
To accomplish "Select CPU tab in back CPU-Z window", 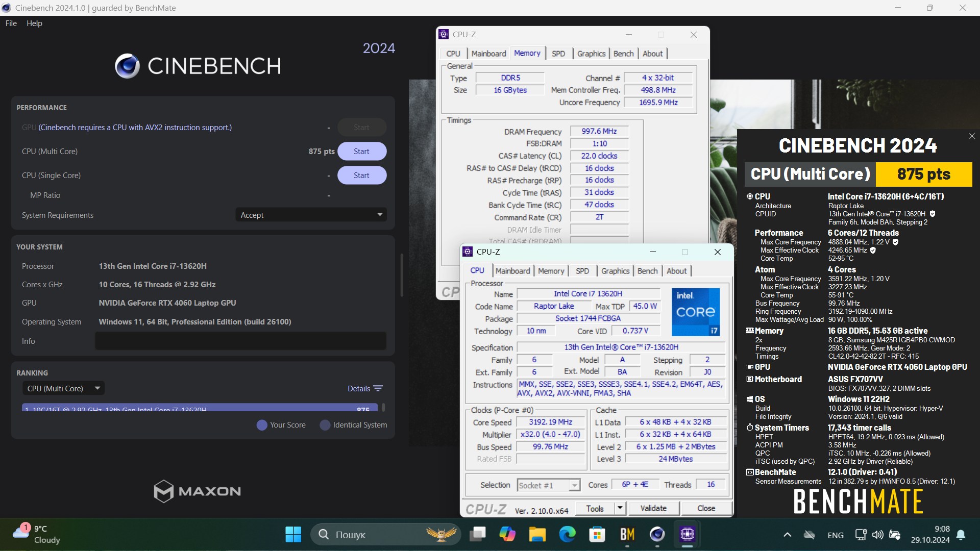I will pos(453,54).
